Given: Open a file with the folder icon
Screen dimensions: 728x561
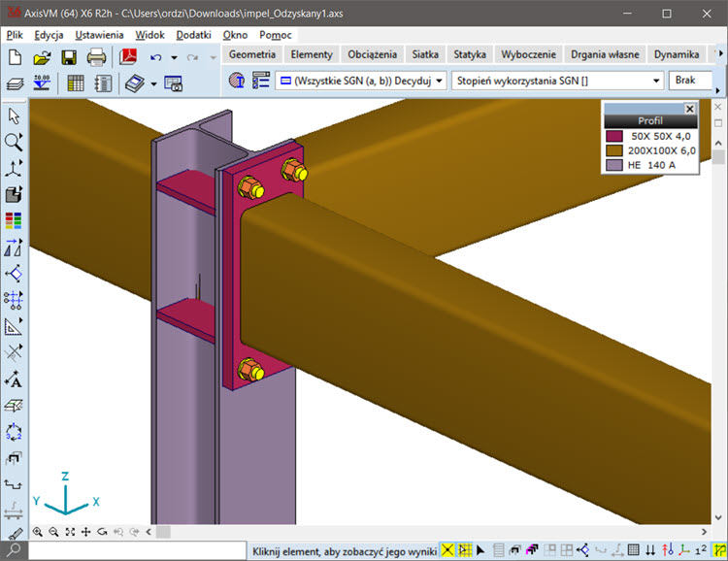Looking at the screenshot, I should [42, 57].
